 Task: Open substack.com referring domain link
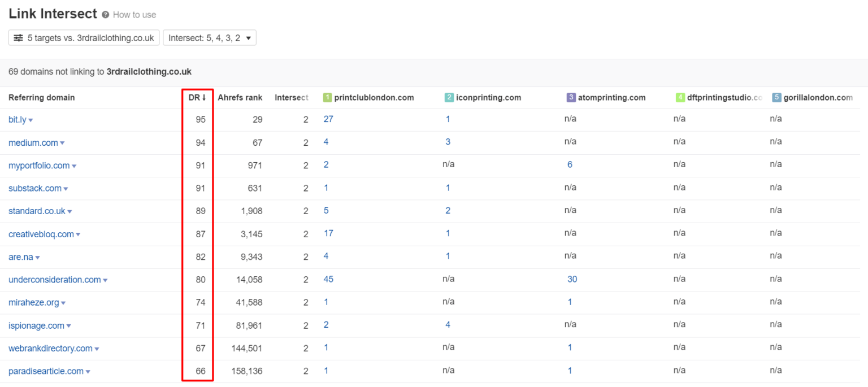[35, 188]
